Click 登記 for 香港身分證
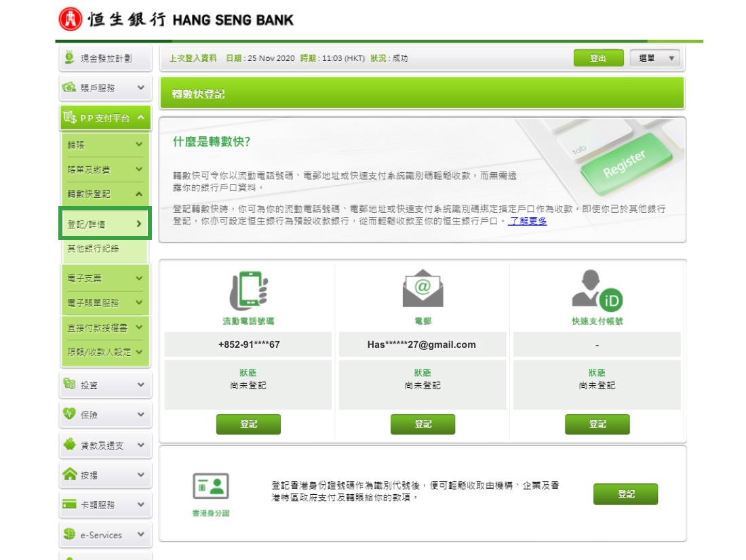This screenshot has width=746, height=560. point(626,494)
